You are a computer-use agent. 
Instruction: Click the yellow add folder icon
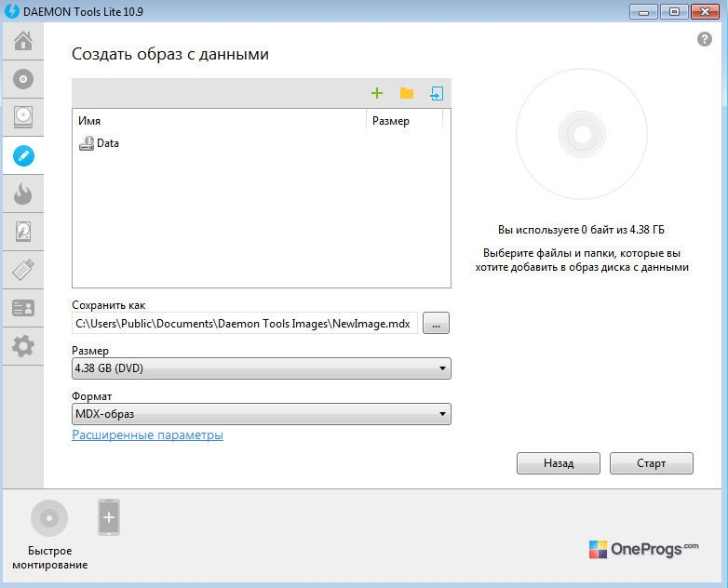pyautogui.click(x=407, y=93)
